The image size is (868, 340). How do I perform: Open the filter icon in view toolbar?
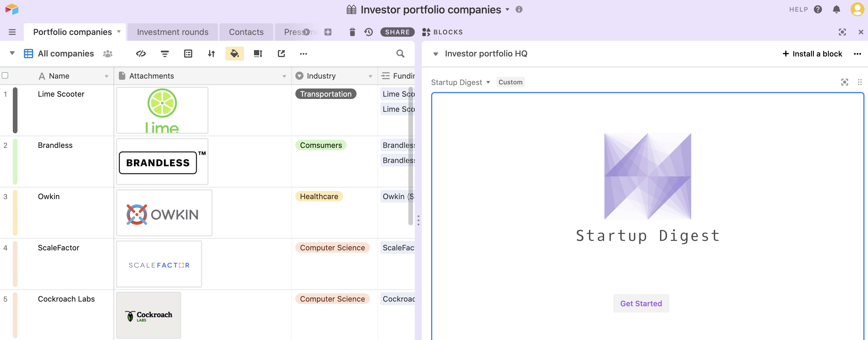click(x=165, y=54)
